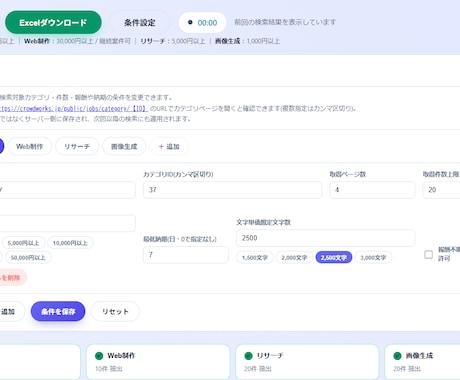Screen dimensions: 460x380
Task: Click the リサーチ : 5,000円以上 summary text
Action: 173,41
